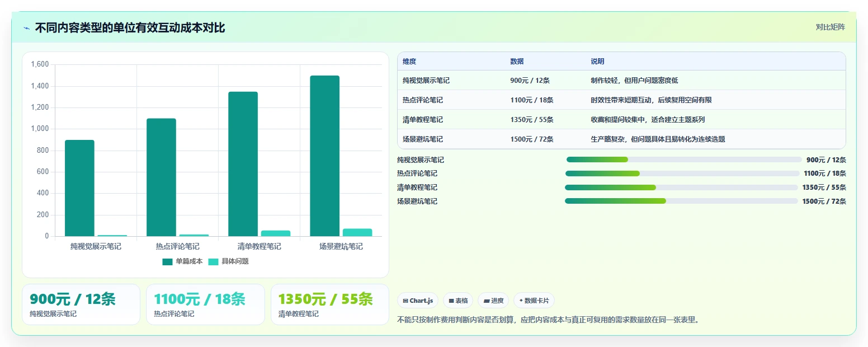Click the 数据卡片 tag
The width and height of the screenshot is (868, 347).
534,301
